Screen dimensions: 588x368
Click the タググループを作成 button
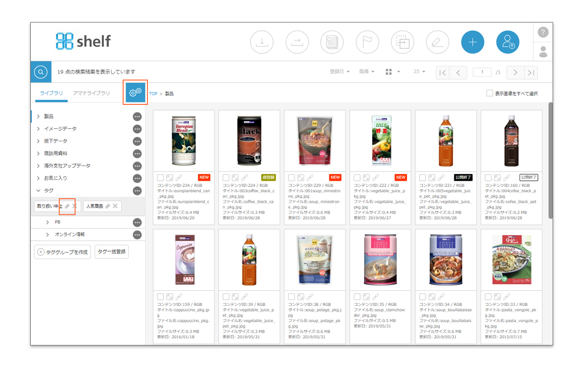(x=62, y=252)
